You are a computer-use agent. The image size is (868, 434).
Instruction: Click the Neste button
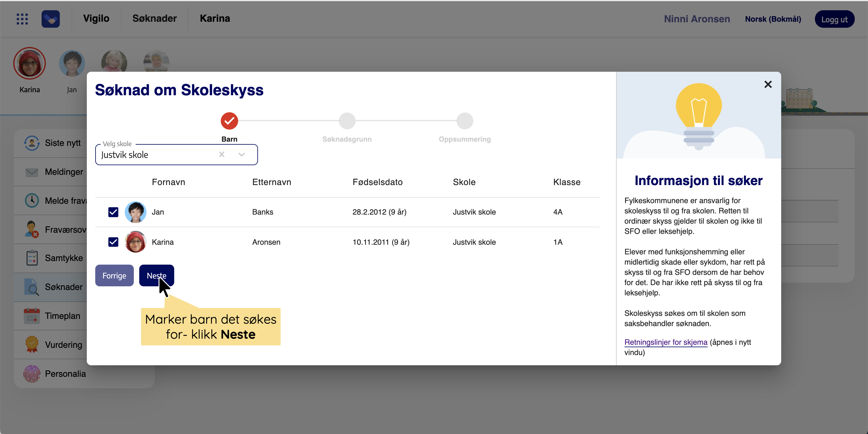coord(156,276)
